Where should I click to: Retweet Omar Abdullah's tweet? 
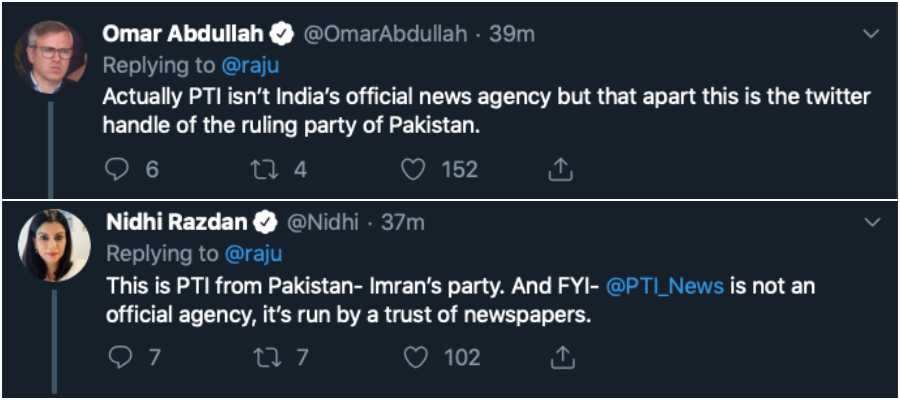[x=265, y=170]
